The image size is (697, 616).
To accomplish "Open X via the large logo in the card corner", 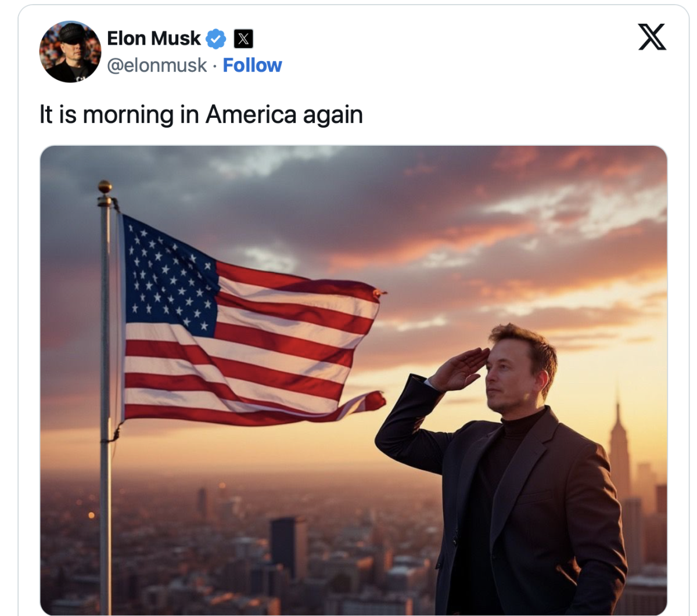I will pos(652,37).
